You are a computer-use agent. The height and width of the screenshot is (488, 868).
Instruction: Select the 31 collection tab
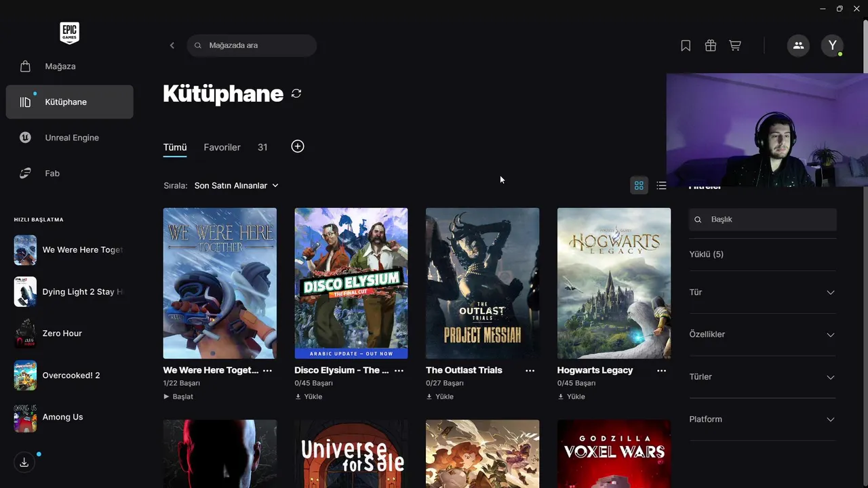(x=262, y=147)
